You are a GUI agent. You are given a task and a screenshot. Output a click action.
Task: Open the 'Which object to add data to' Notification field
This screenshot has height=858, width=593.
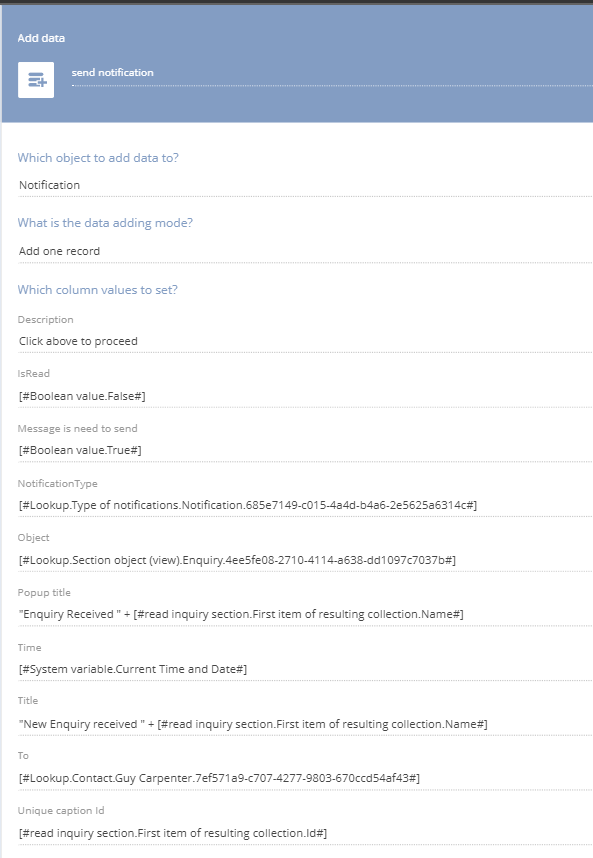coord(305,185)
